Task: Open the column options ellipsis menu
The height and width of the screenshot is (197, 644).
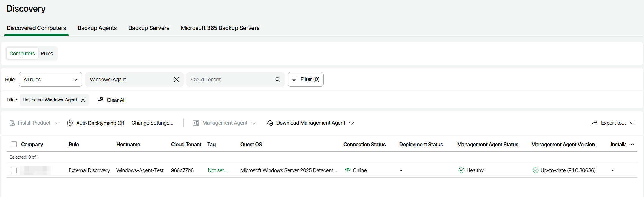Action: tap(632, 145)
